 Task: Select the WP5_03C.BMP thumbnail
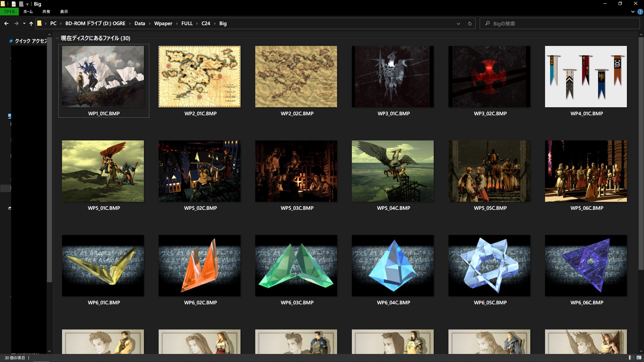click(296, 171)
